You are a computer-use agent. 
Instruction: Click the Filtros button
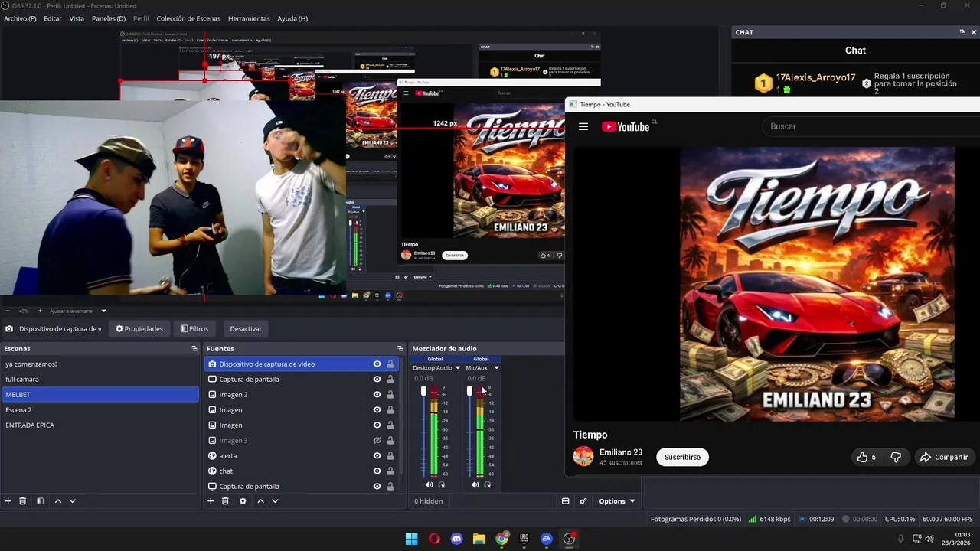pyautogui.click(x=194, y=329)
